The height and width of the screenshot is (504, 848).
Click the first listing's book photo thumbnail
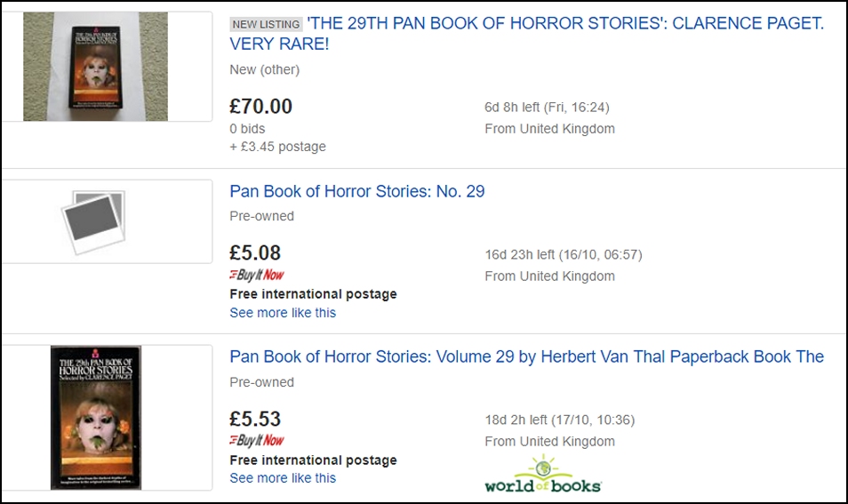point(96,67)
